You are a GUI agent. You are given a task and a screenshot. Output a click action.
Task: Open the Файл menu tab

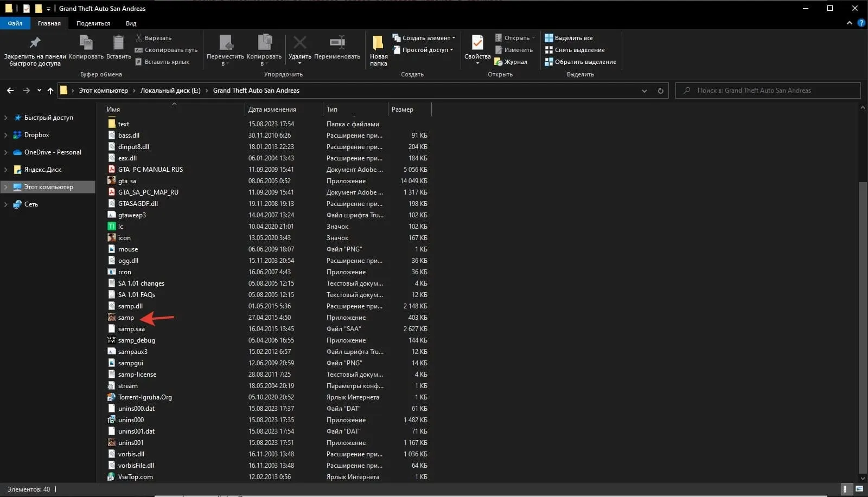(x=15, y=23)
